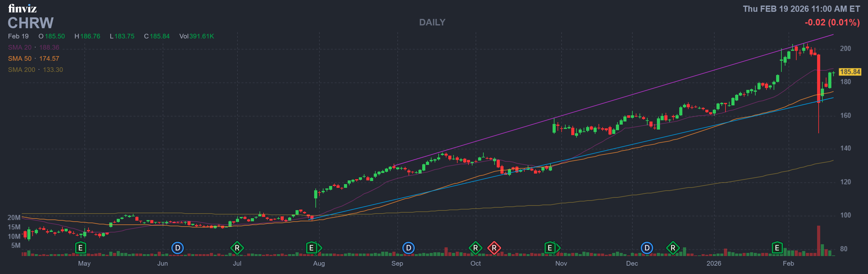This screenshot has height=274, width=868.
Task: Open the earnings E marker before Nov
Action: (550, 248)
